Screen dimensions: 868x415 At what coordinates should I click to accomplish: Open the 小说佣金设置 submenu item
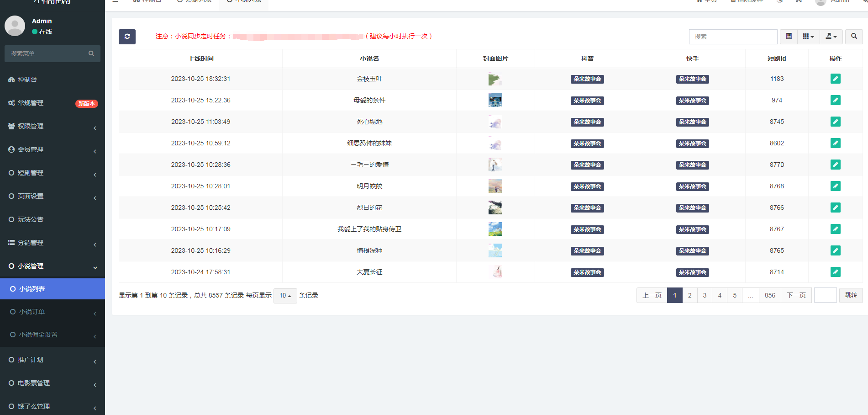[38, 335]
